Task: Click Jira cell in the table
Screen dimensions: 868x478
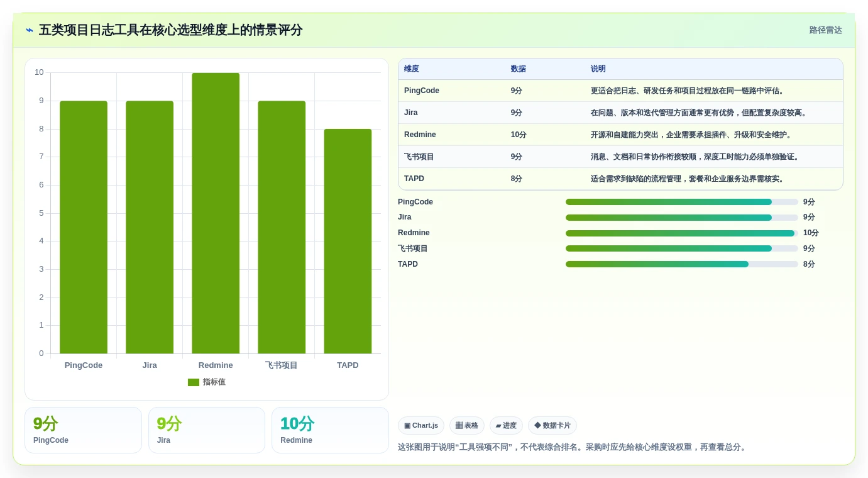Action: click(x=411, y=113)
